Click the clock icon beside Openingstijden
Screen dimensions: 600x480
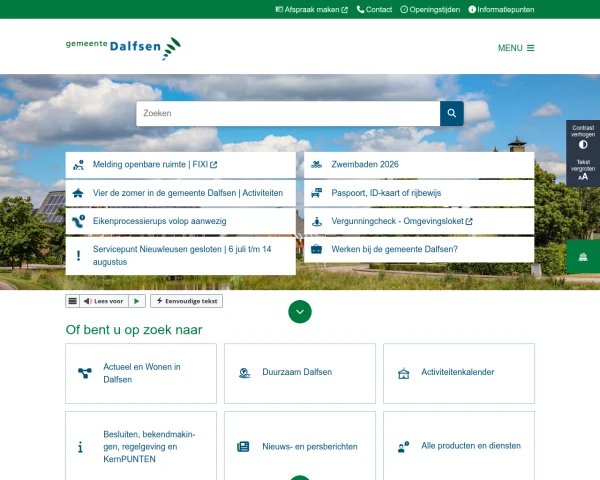click(x=404, y=10)
